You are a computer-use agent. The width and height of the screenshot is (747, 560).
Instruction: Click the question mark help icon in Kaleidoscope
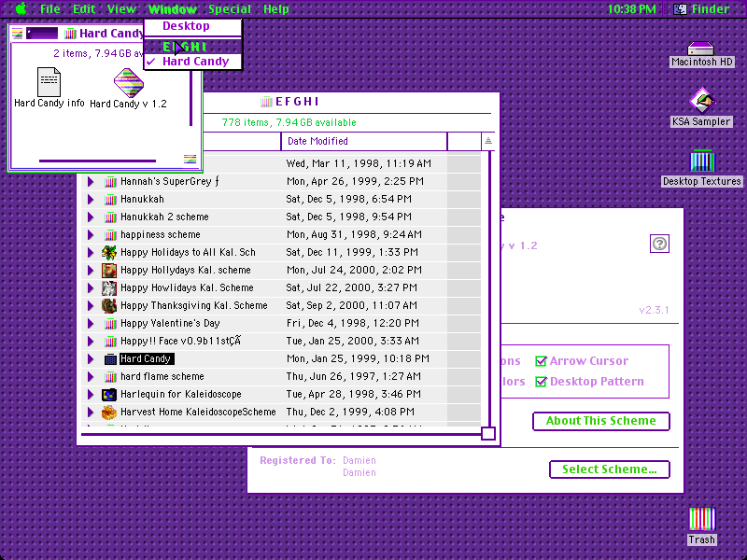[x=659, y=244]
